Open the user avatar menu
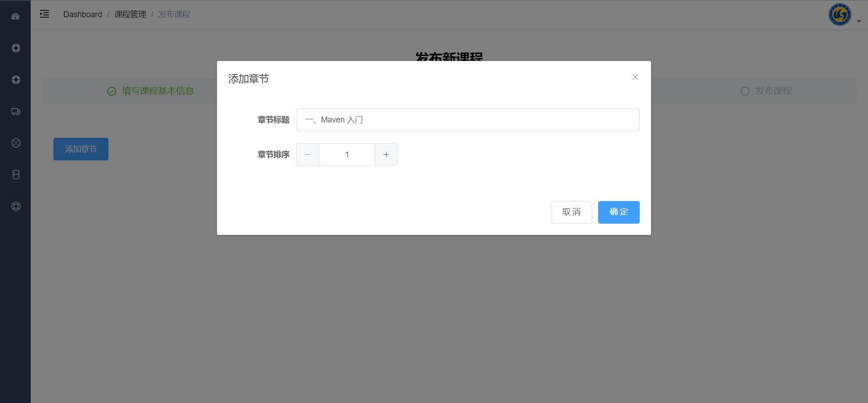Screen dimensions: 868x403 pyautogui.click(x=840, y=14)
